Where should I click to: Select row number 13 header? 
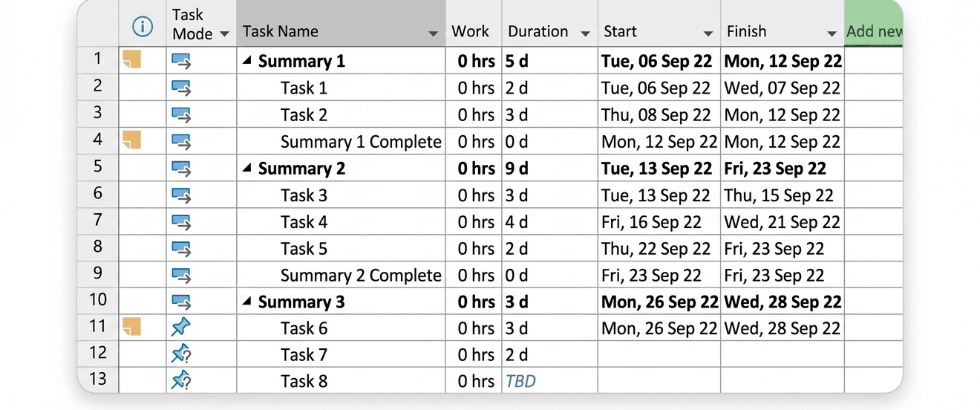tap(98, 380)
